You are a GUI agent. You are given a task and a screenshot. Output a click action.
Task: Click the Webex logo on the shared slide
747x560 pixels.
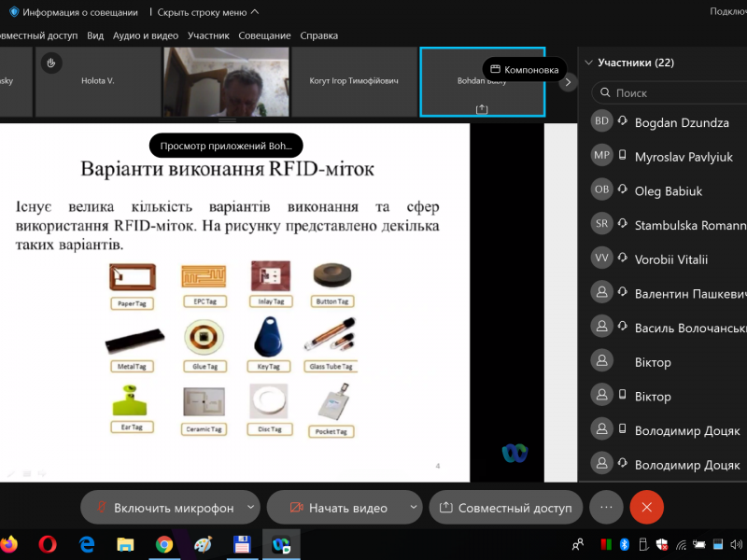tap(514, 453)
